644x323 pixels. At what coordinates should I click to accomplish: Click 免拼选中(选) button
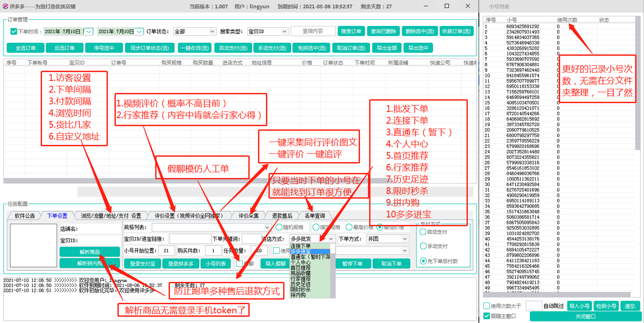pos(311,48)
